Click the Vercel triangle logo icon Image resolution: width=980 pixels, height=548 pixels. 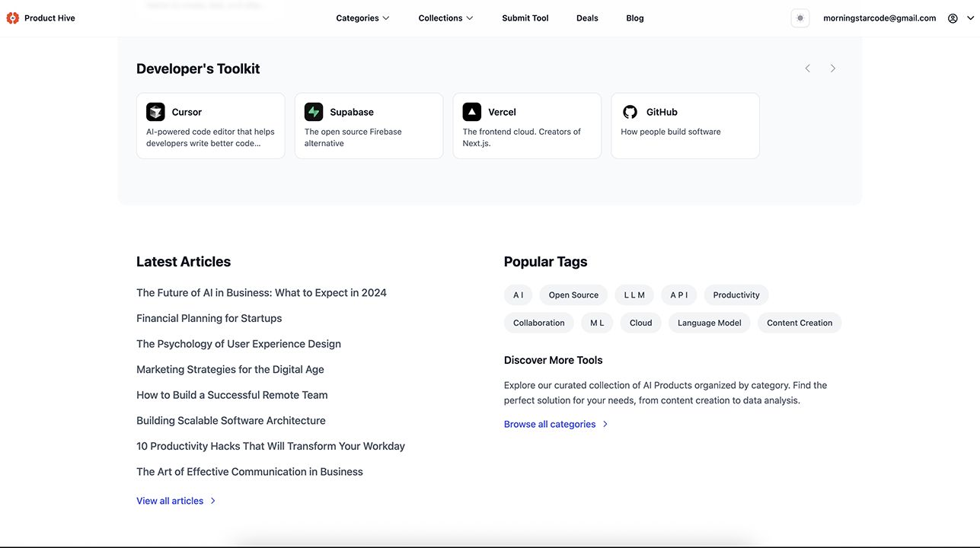tap(472, 112)
